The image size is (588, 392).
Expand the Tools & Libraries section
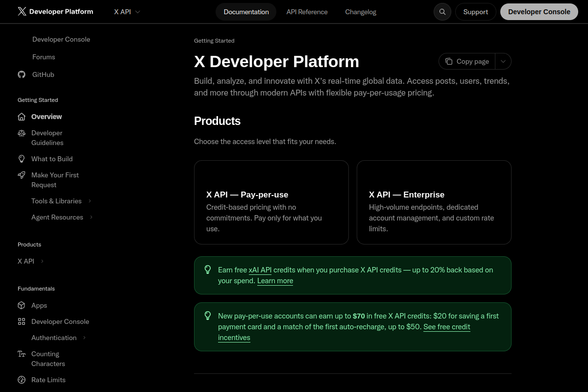coord(90,201)
